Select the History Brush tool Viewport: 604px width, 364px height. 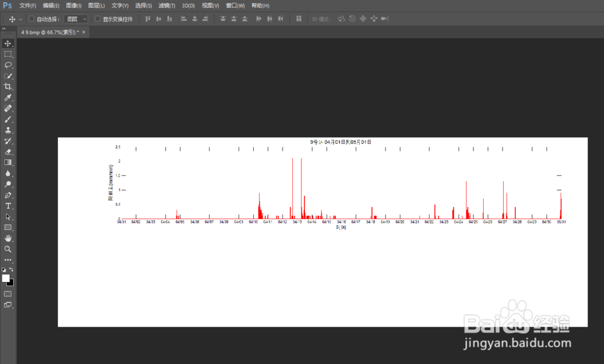coord(8,141)
